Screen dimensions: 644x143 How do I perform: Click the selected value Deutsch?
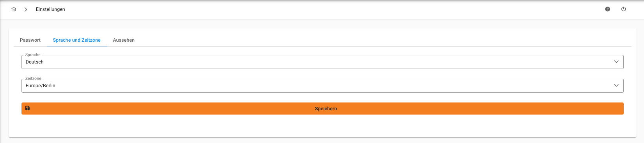35,62
